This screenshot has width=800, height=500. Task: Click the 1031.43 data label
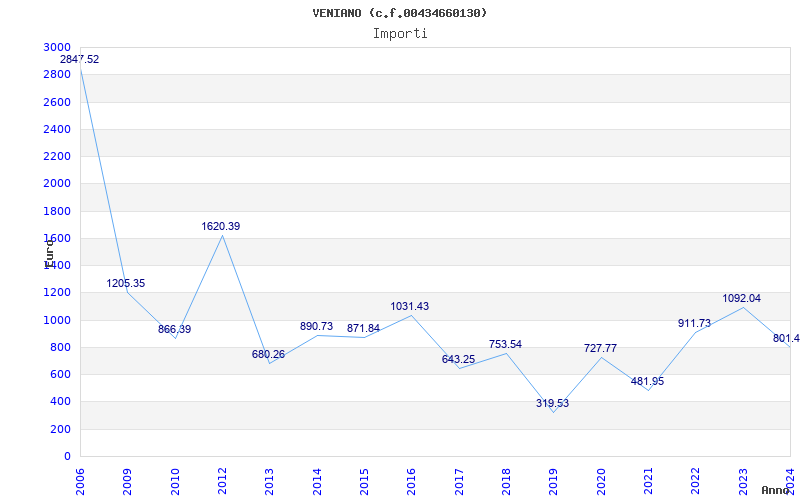point(410,306)
